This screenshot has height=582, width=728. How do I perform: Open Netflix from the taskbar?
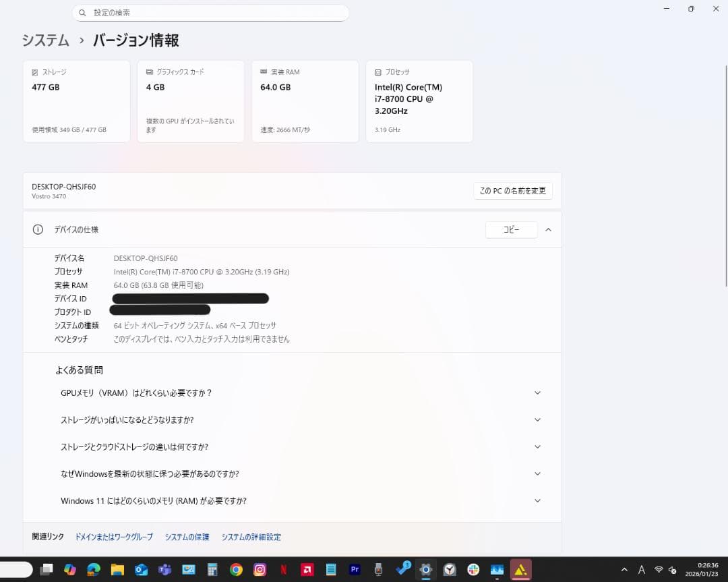pos(283,570)
